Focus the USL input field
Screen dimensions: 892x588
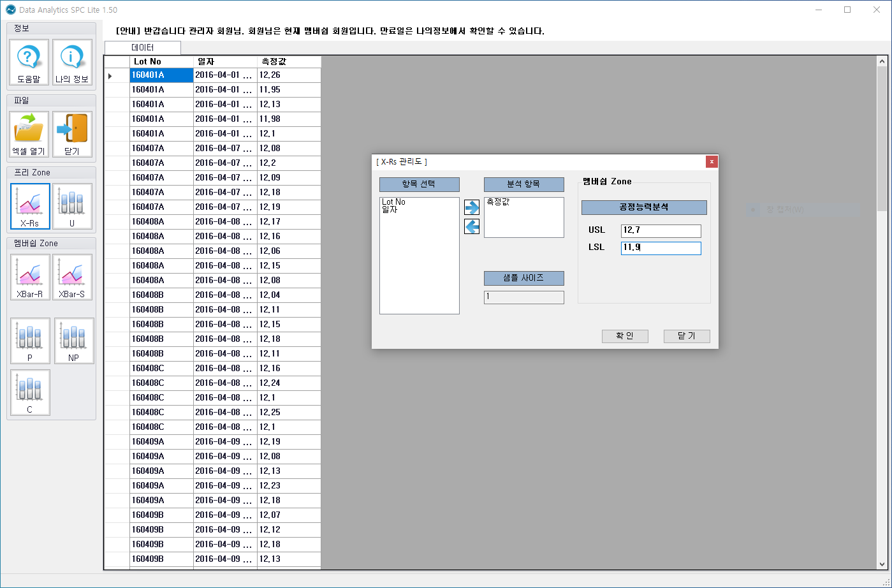coord(661,231)
